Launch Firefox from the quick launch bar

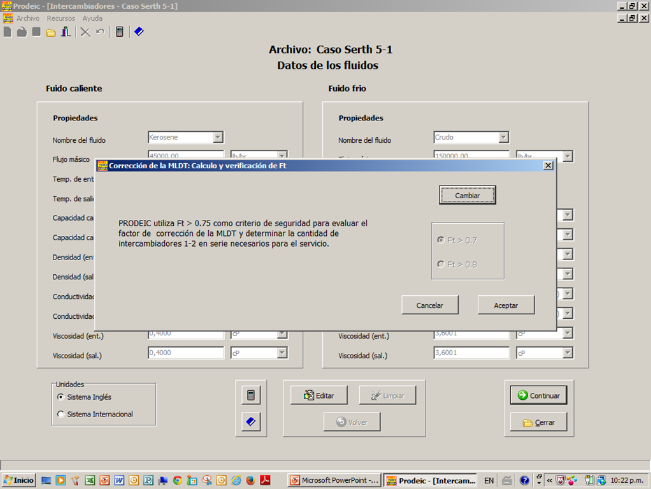click(250, 480)
